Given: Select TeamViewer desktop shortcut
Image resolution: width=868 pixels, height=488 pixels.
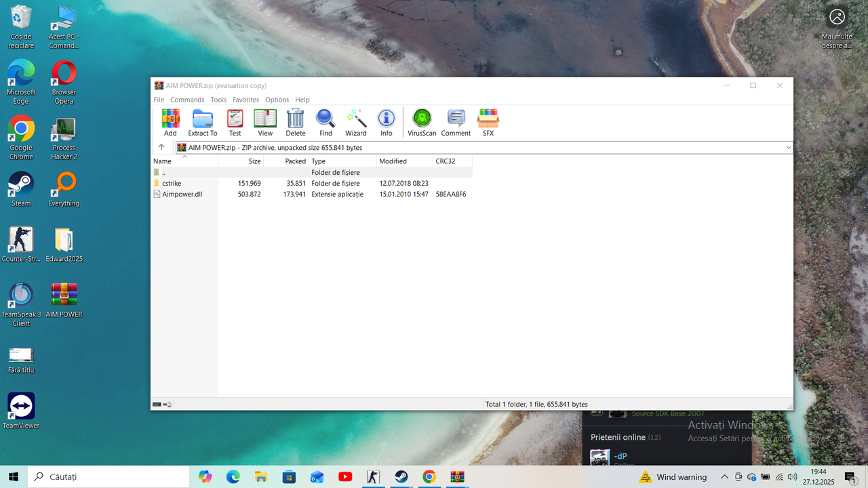Looking at the screenshot, I should pyautogui.click(x=21, y=411).
